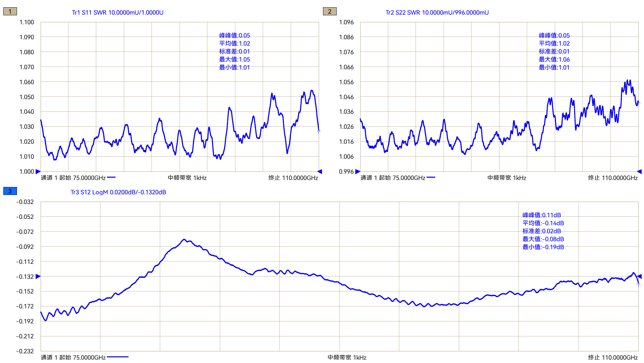The height and width of the screenshot is (363, 644).
Task: Click the highlighted window 3 badge
Action: (10, 191)
